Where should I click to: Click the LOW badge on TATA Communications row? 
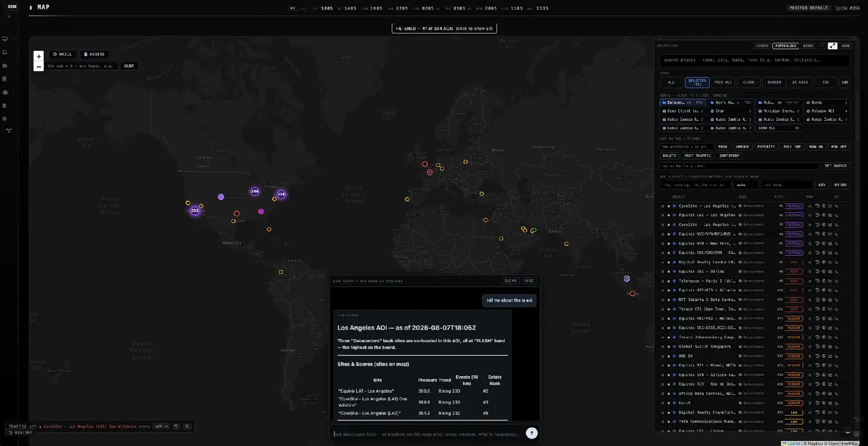click(x=794, y=421)
